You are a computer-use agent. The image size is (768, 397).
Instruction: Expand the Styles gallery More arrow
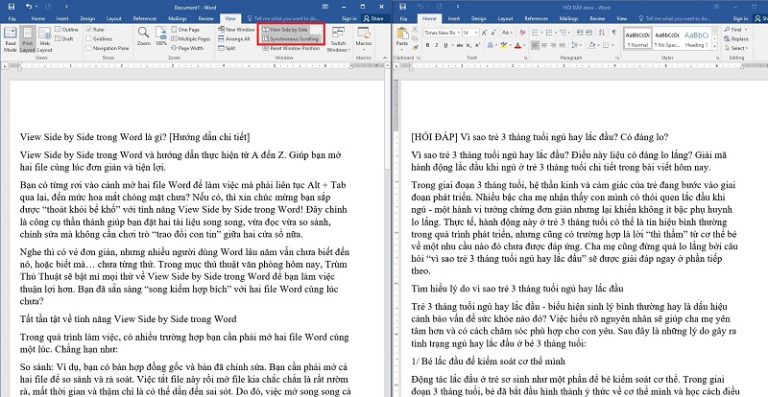point(715,46)
